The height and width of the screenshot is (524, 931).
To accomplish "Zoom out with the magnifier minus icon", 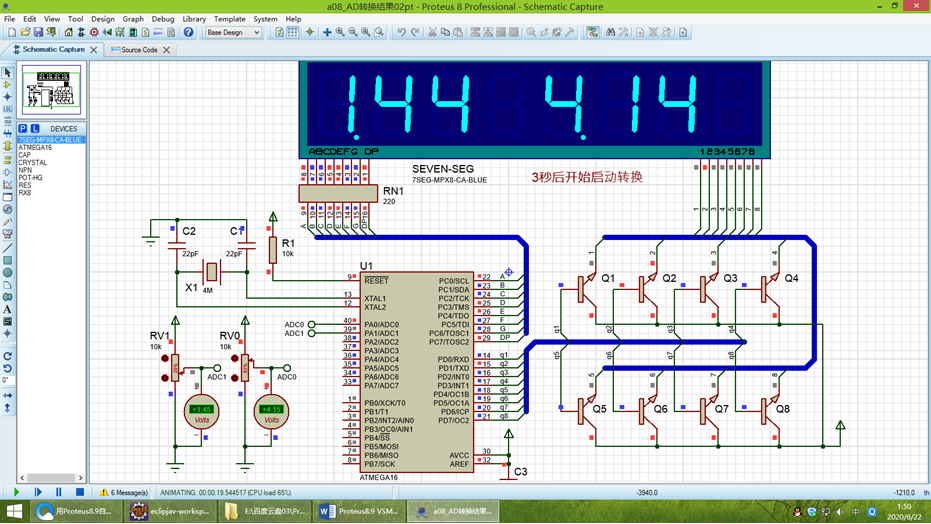I will tap(353, 33).
